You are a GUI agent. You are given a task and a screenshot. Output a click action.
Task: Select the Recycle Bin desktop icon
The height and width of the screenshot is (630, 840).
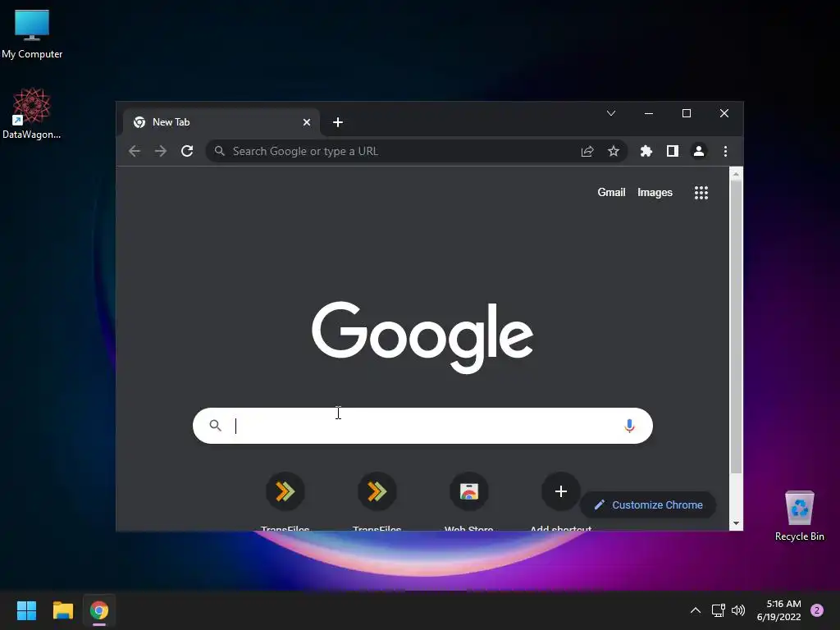[799, 516]
